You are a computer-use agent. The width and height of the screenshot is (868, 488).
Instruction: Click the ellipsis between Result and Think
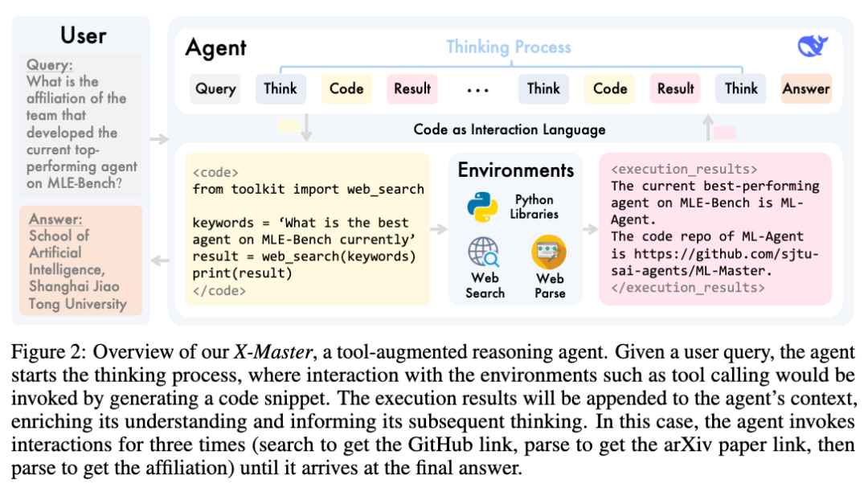[477, 90]
